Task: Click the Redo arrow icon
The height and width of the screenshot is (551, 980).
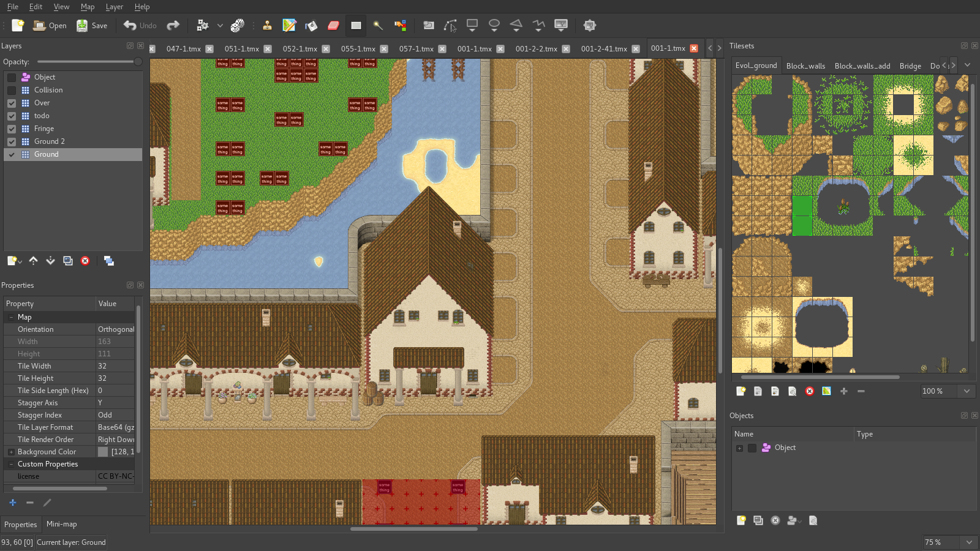Action: pyautogui.click(x=173, y=25)
